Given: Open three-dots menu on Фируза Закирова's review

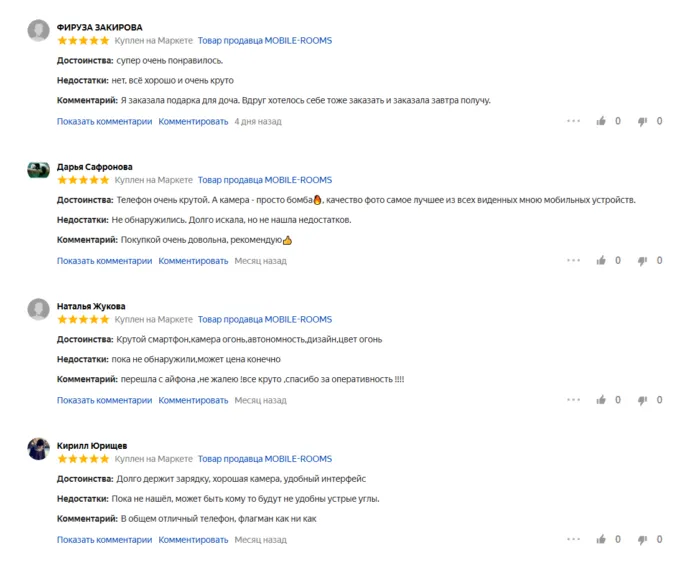Looking at the screenshot, I should coord(573,121).
